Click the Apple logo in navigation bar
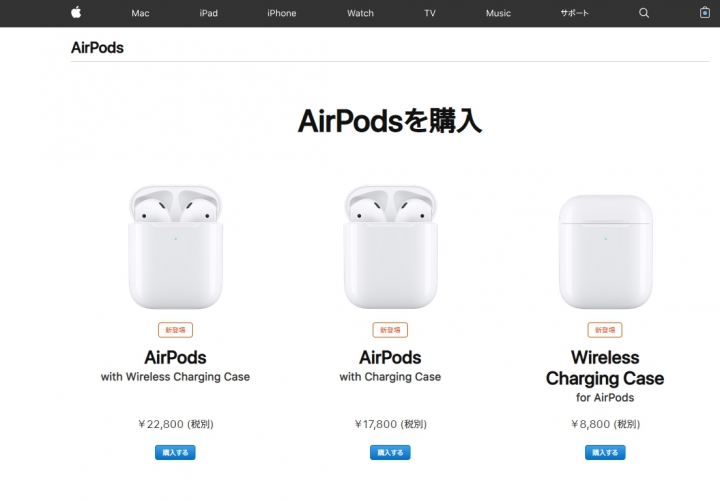This screenshot has height=501, width=720. [x=76, y=12]
